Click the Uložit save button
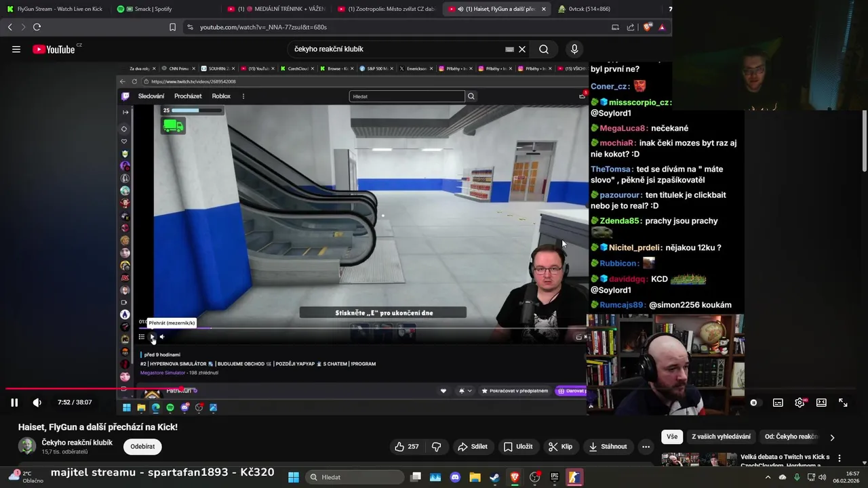This screenshot has height=488, width=868. coord(518,447)
